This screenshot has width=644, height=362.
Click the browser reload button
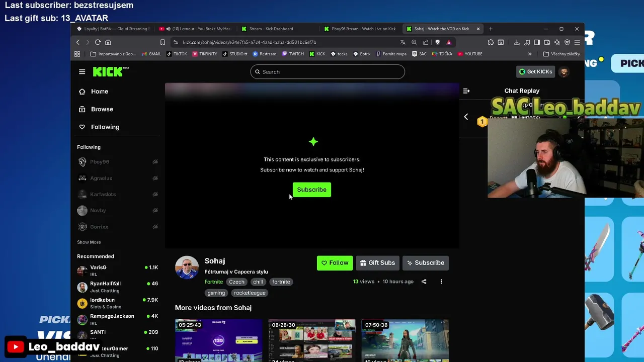(98, 42)
